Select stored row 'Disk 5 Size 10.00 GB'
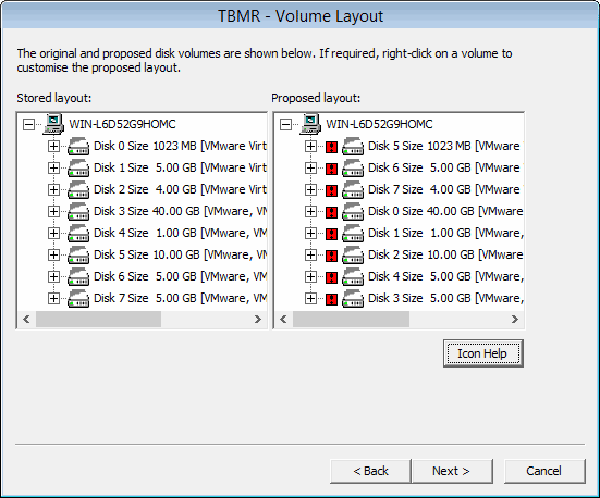Image resolution: width=600 pixels, height=498 pixels. (x=181, y=255)
